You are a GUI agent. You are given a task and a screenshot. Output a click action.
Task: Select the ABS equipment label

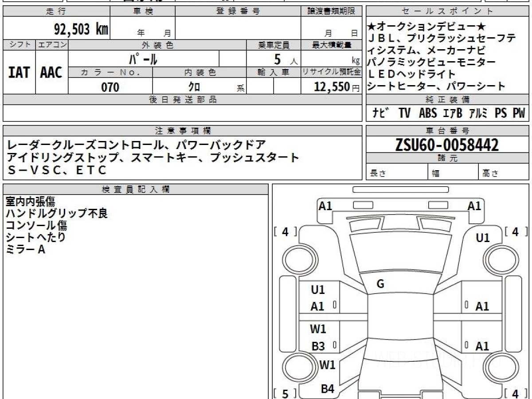(x=428, y=113)
